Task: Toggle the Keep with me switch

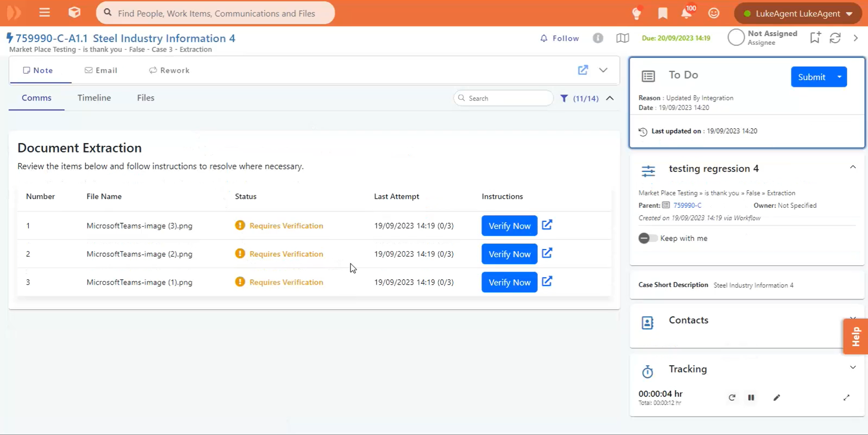Action: tap(647, 238)
